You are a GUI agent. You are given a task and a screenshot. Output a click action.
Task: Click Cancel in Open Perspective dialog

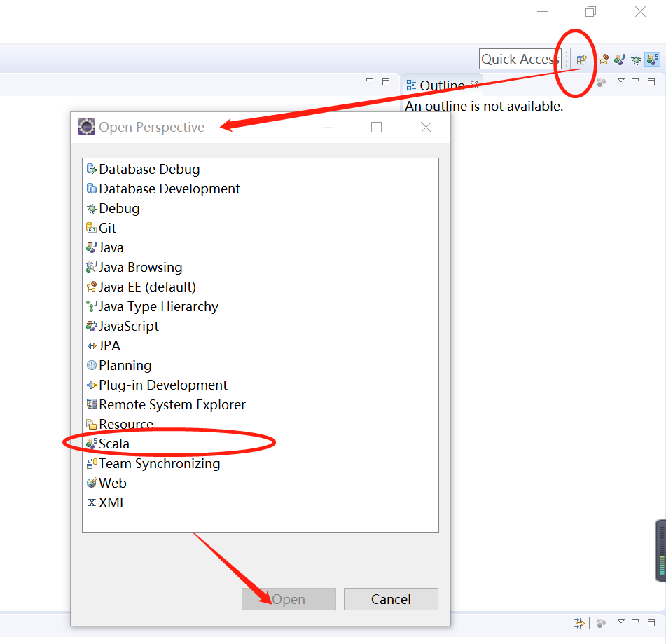pyautogui.click(x=391, y=599)
